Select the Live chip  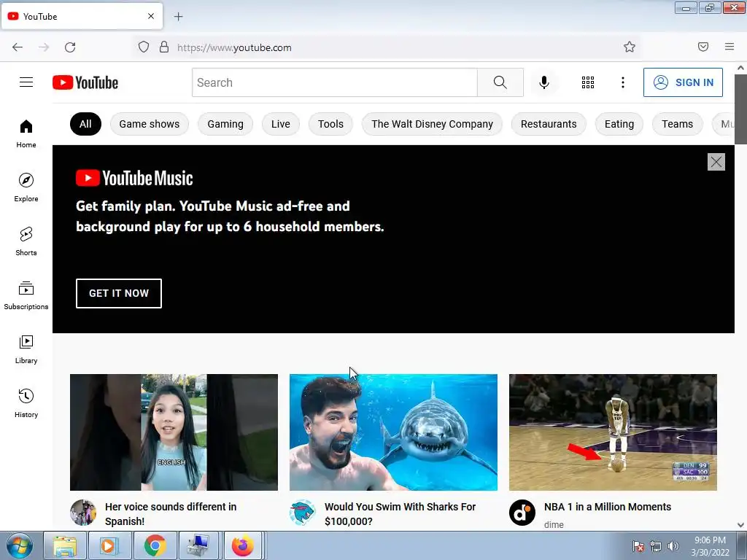pos(281,124)
